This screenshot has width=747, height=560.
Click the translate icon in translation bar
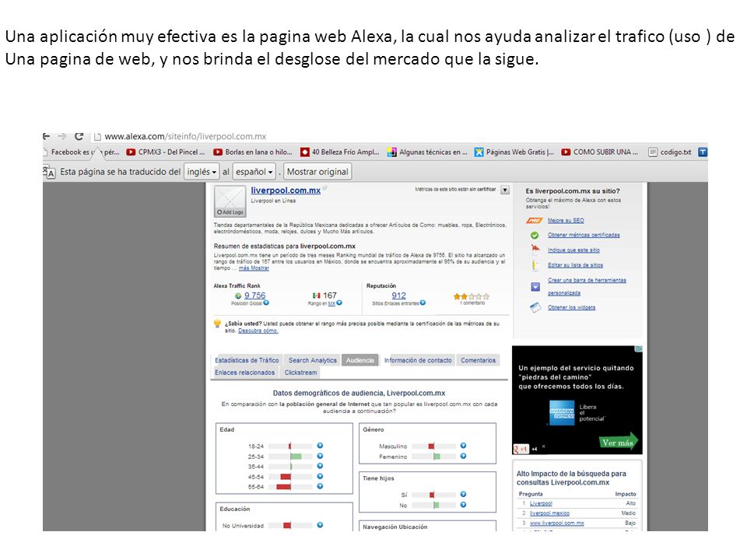[49, 172]
